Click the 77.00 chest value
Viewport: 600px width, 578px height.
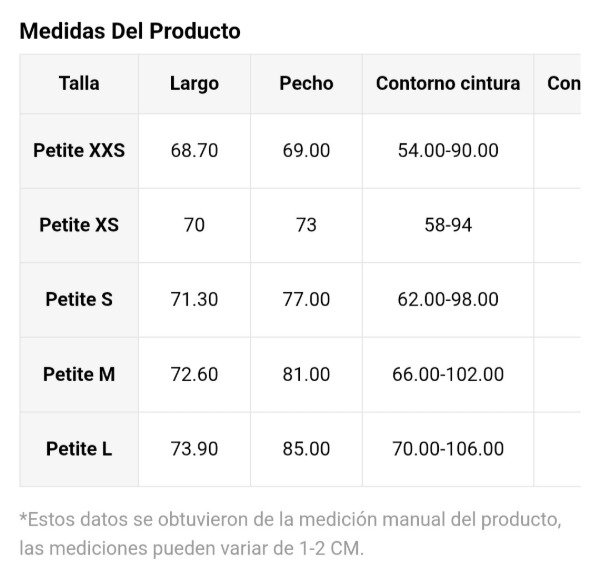point(306,299)
